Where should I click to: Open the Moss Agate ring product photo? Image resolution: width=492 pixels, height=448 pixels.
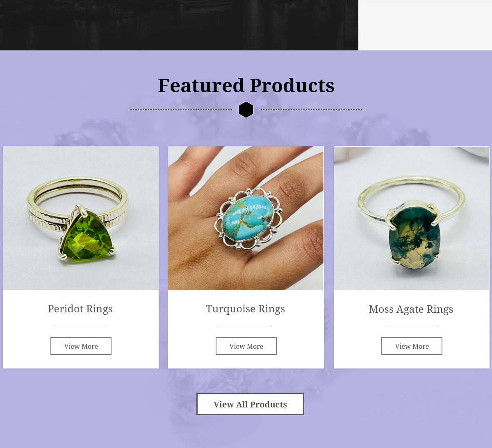pos(411,218)
